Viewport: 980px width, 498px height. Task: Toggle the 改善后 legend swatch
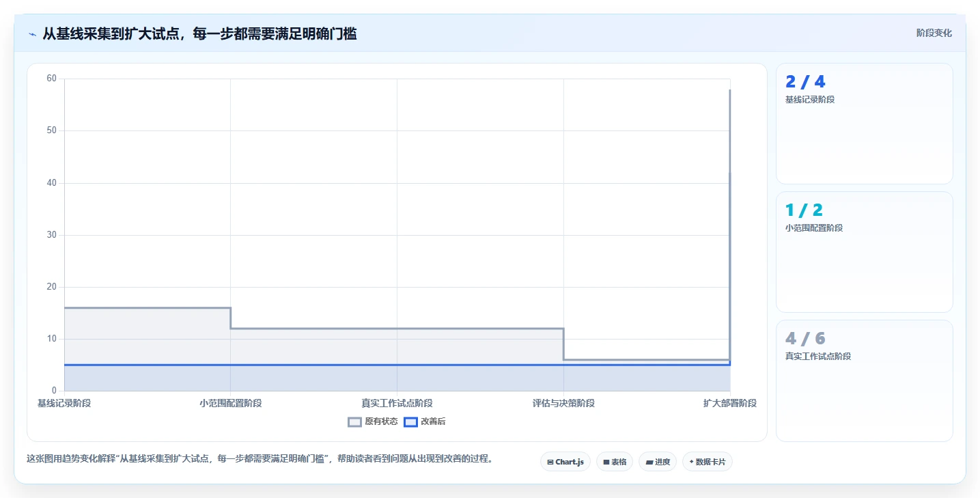coord(410,422)
